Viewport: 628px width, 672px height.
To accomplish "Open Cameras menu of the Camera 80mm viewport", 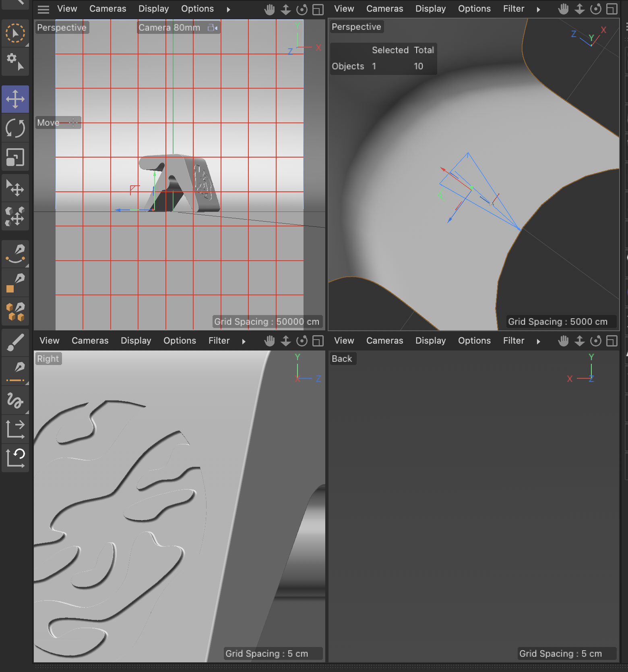I will tap(108, 8).
